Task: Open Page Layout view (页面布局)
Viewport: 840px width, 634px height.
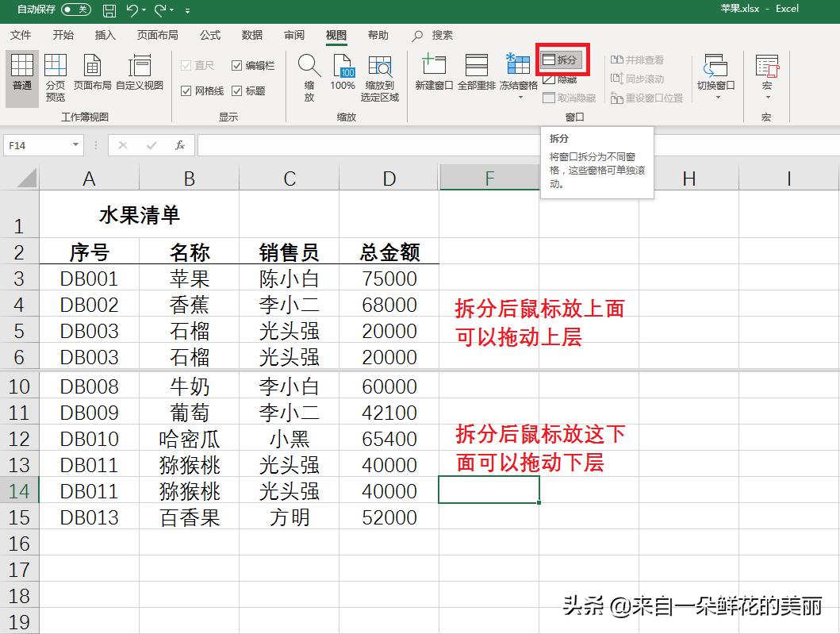Action: tap(93, 75)
